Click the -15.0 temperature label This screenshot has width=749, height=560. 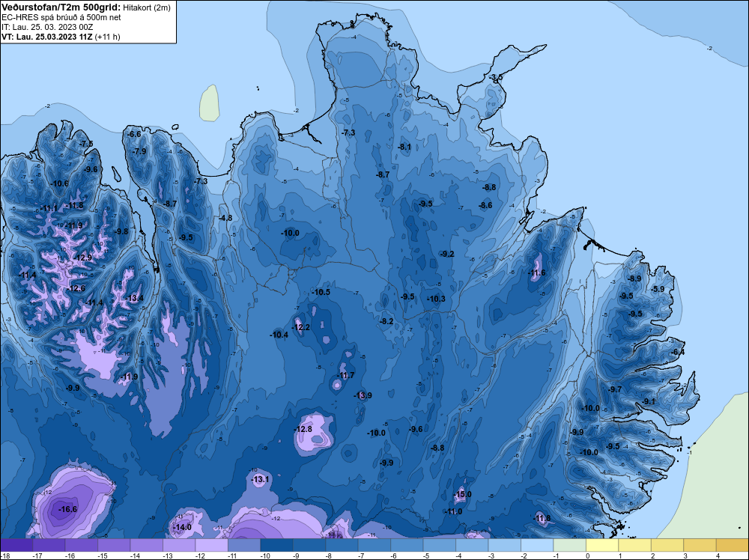tap(462, 494)
